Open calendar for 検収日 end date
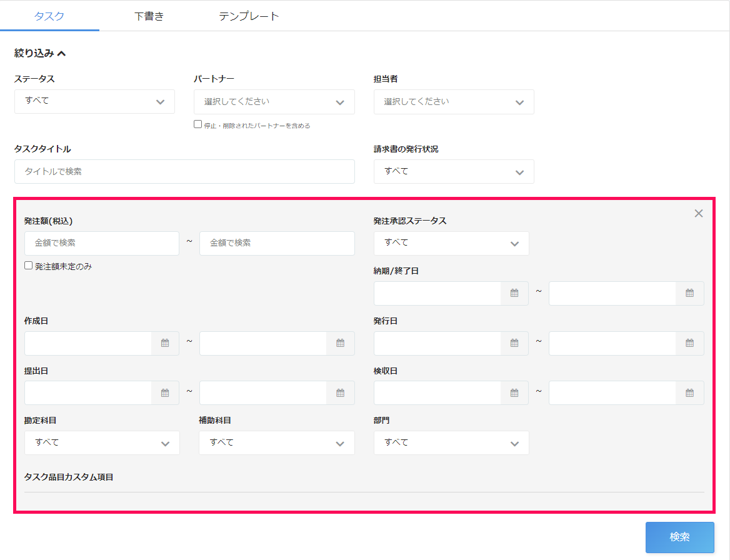The width and height of the screenshot is (730, 560). (689, 393)
